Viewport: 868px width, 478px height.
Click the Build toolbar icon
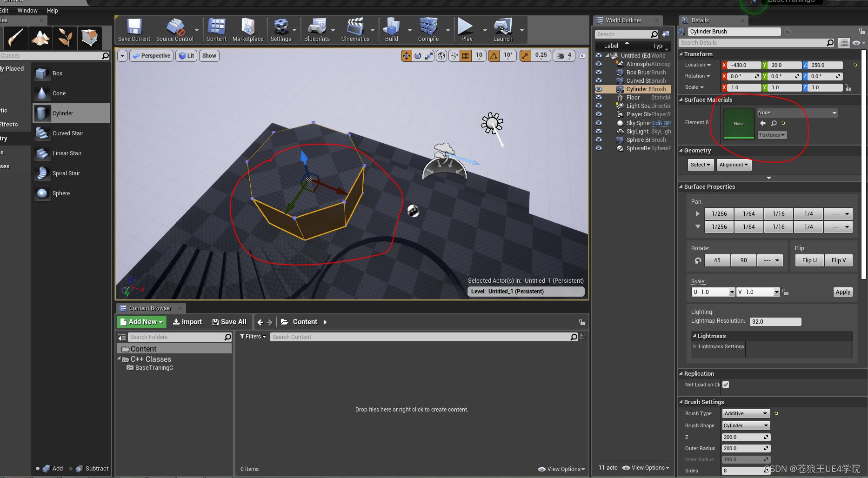pyautogui.click(x=391, y=30)
